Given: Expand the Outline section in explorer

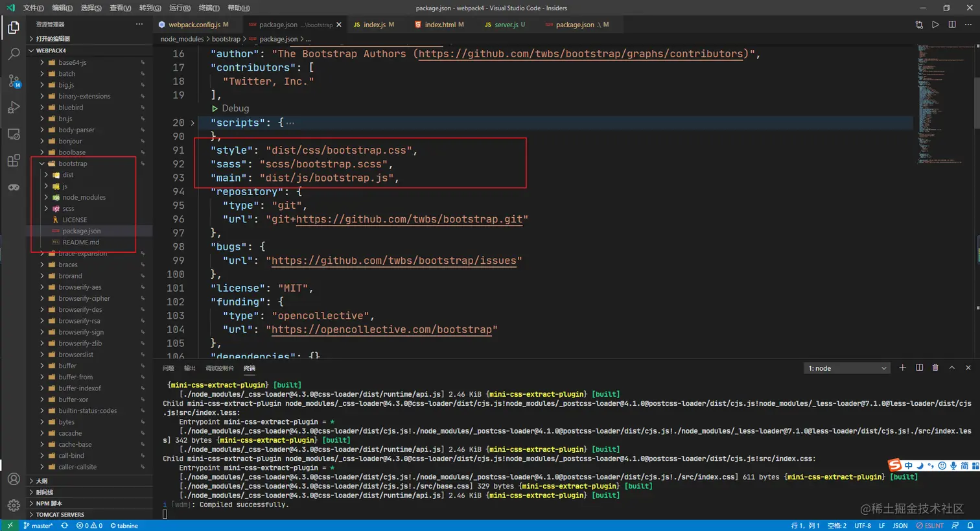Looking at the screenshot, I should point(91,481).
